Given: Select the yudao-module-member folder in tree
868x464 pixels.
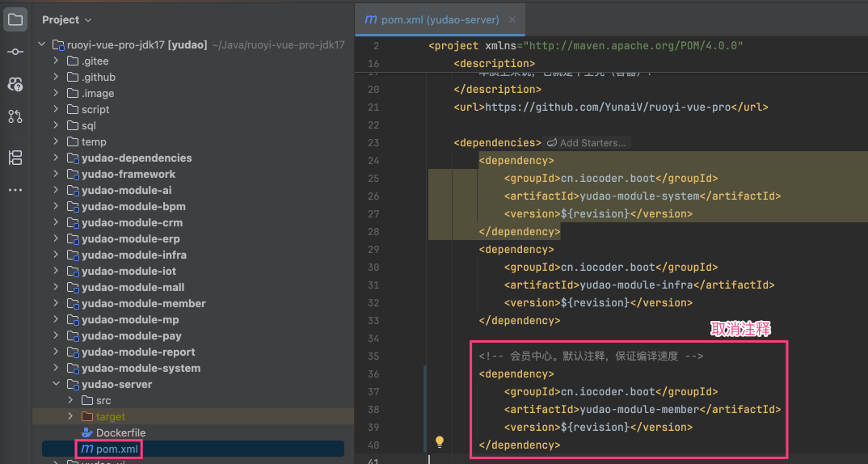Looking at the screenshot, I should (x=143, y=303).
